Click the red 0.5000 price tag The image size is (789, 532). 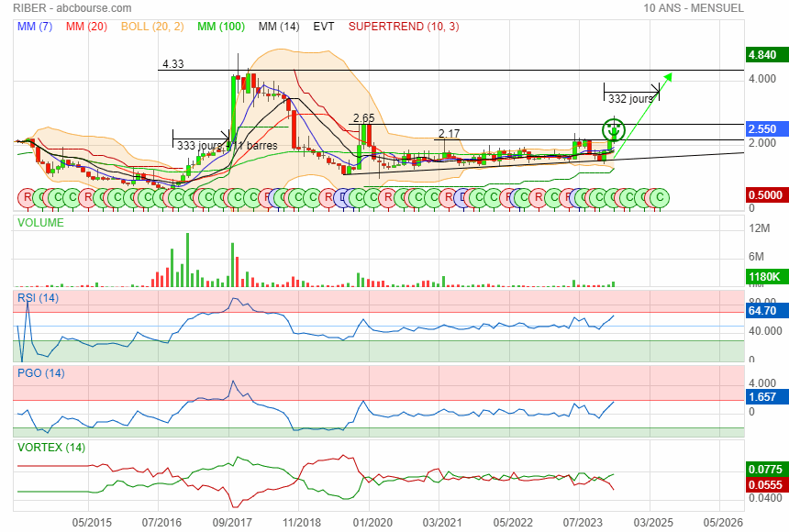click(767, 195)
